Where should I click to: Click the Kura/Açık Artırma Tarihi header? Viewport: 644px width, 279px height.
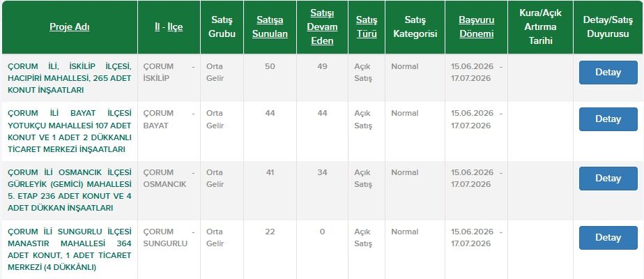click(x=541, y=27)
